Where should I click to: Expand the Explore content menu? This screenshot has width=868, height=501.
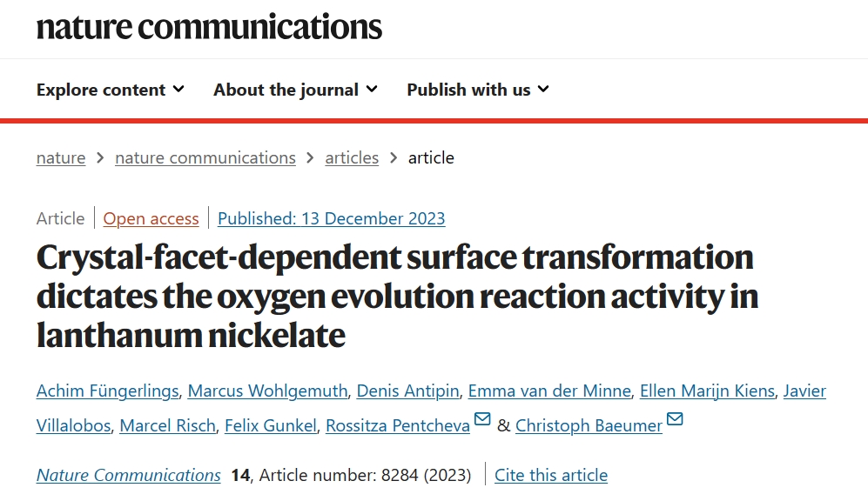point(111,90)
